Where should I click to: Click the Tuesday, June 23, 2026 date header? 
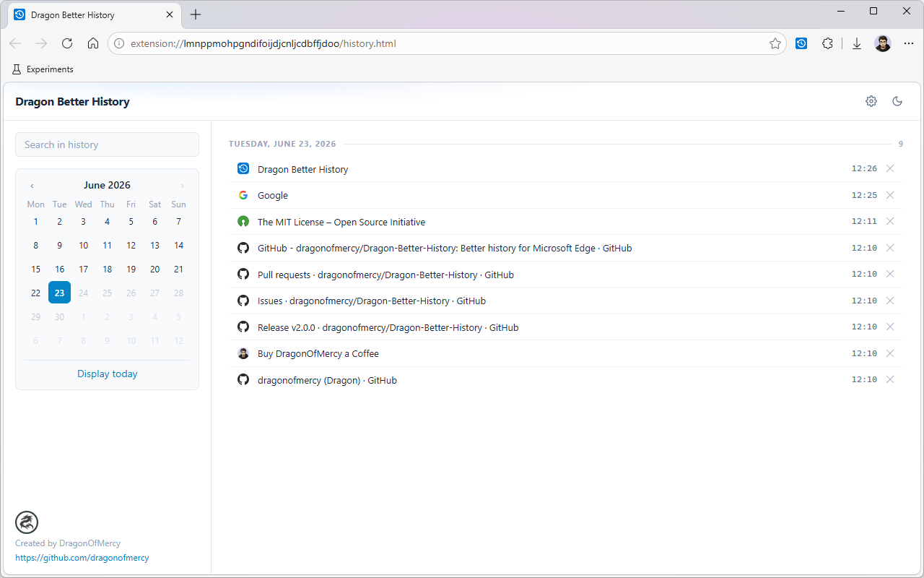pos(282,144)
